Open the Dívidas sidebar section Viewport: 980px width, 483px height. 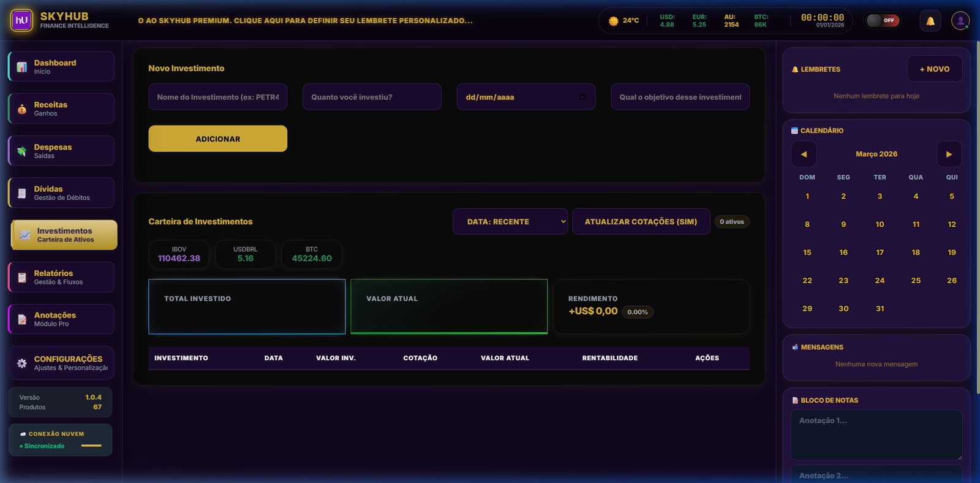point(61,193)
